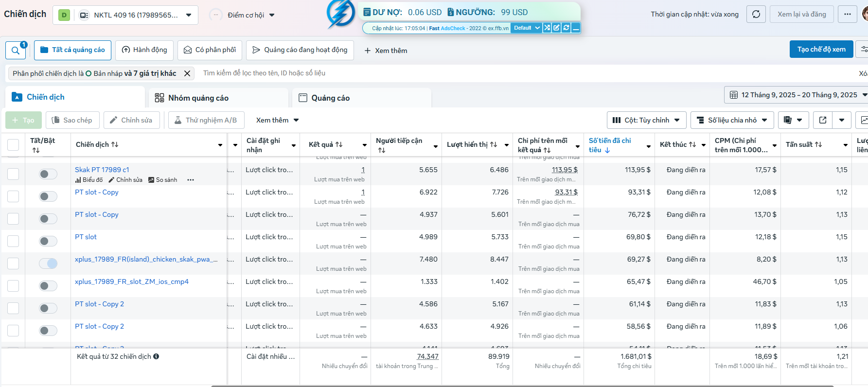The width and height of the screenshot is (868, 387).
Task: Open the search filter magnifier icon
Action: (x=16, y=50)
